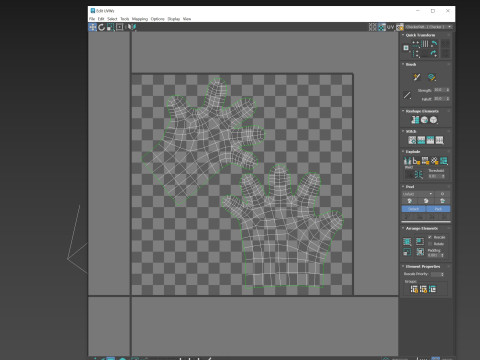
Task: Click the Explode Threshold value field
Action: tap(435, 176)
